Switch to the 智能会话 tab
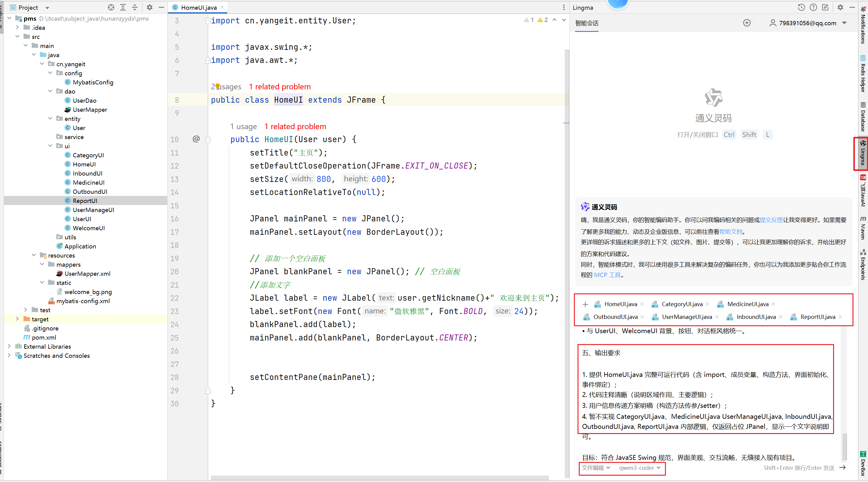868x482 pixels. coord(587,23)
